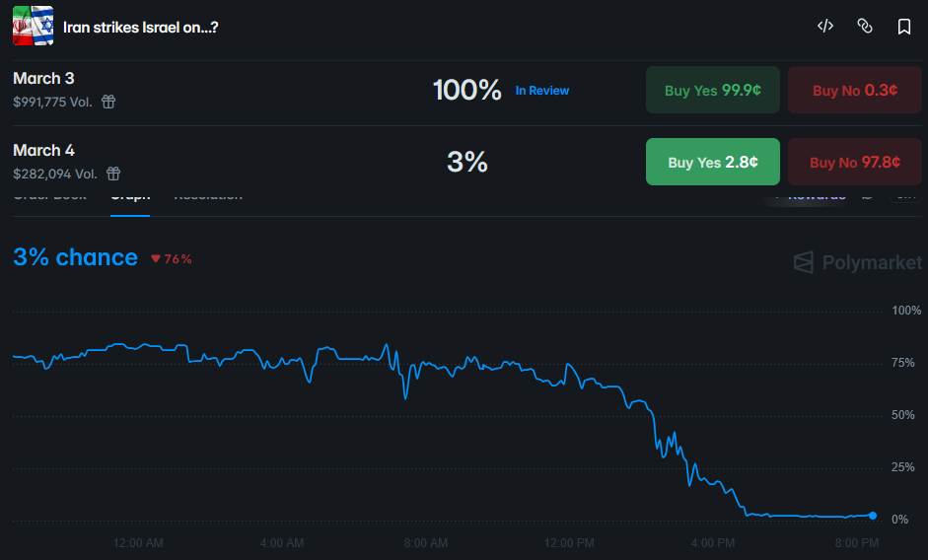Click the rewards gift icon for March 3

[x=108, y=102]
